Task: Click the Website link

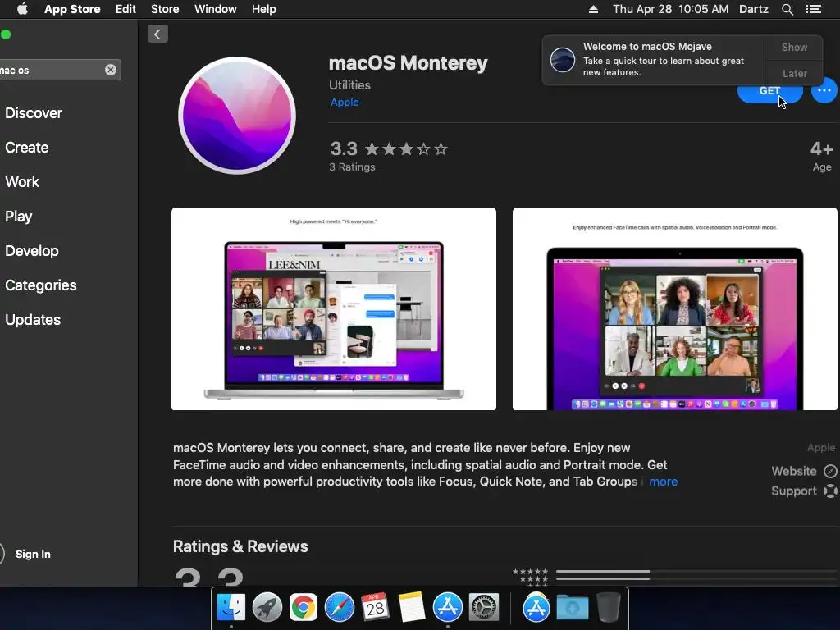Action: [793, 471]
